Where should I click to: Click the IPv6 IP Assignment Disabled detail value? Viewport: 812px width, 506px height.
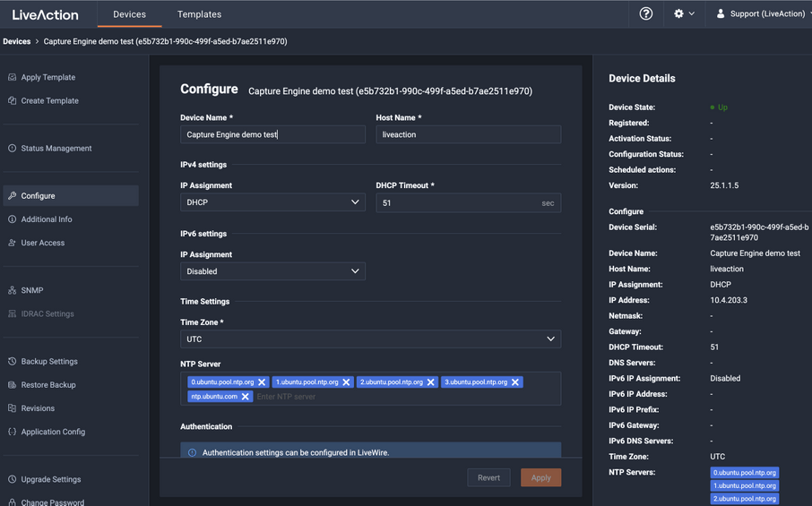(725, 378)
